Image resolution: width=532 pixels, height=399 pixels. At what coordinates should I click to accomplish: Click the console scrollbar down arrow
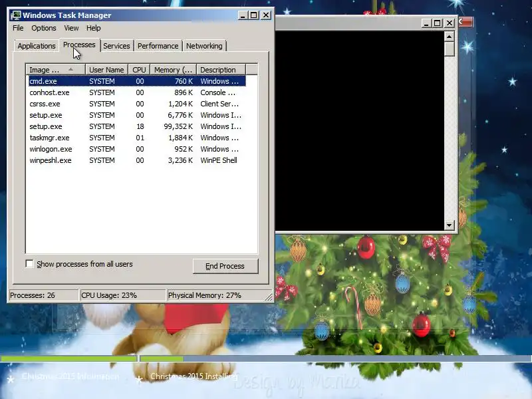point(450,225)
